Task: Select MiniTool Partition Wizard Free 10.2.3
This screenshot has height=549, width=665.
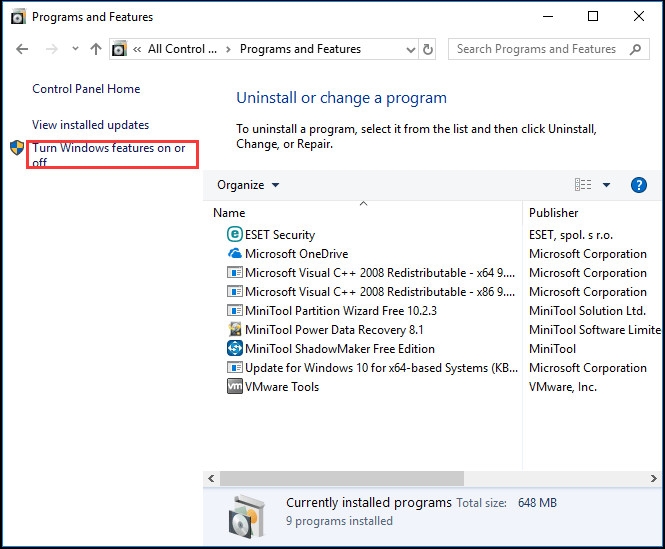Action: pos(341,311)
